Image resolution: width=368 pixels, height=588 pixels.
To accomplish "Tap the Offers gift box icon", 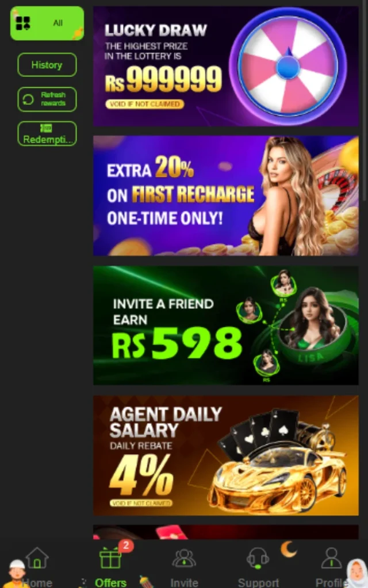I will click(110, 558).
